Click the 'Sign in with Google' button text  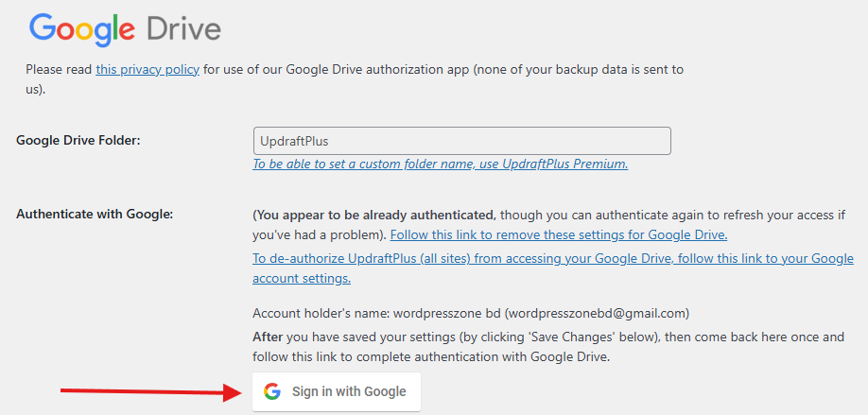(349, 391)
